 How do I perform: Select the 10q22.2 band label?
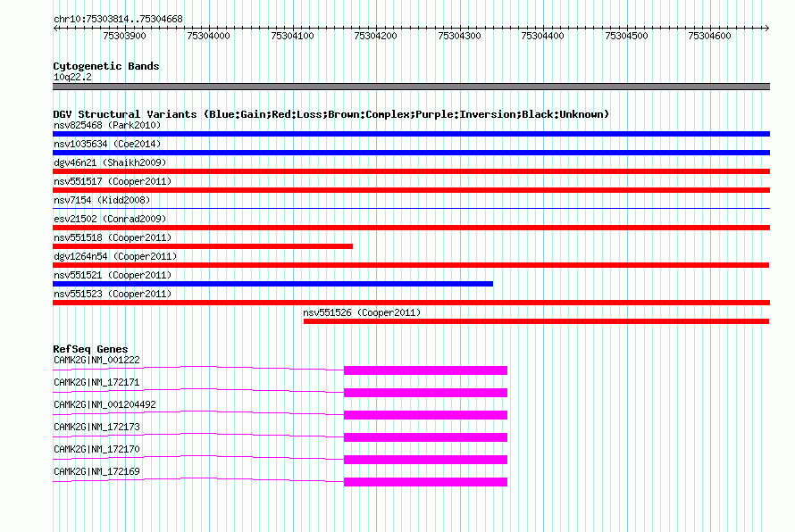pos(72,77)
